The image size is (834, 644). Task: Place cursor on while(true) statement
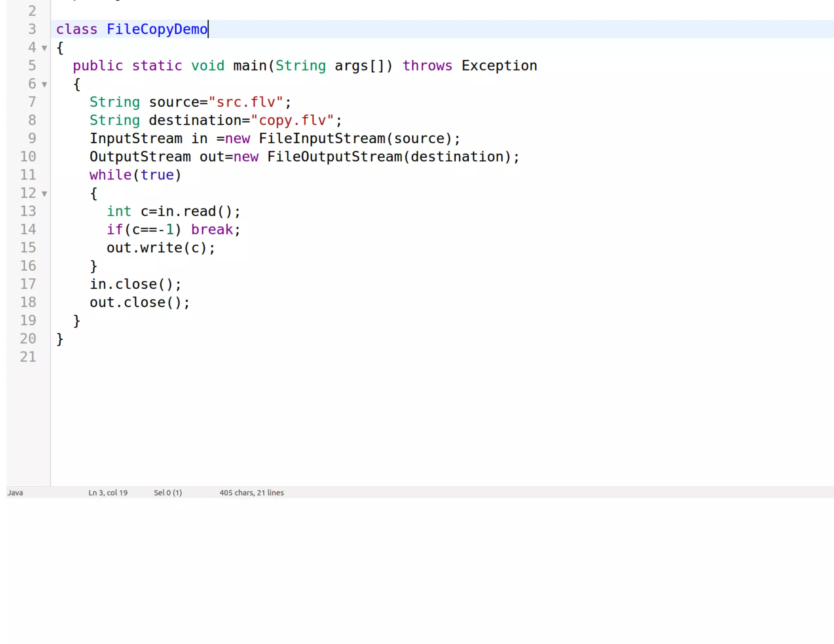pyautogui.click(x=135, y=175)
